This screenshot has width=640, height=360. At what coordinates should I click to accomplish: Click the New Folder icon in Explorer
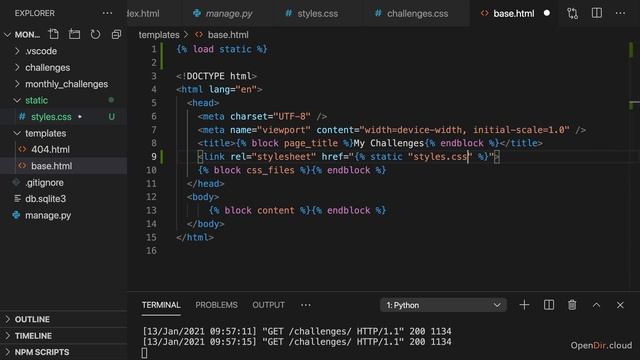[x=74, y=34]
